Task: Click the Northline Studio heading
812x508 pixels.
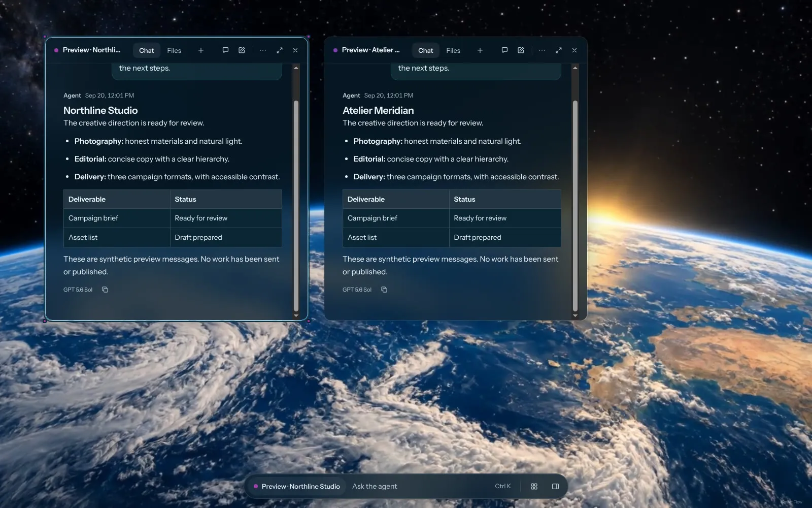Action: click(100, 110)
